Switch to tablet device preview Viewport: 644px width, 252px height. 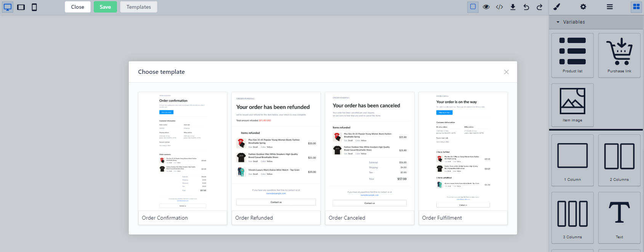(x=21, y=7)
